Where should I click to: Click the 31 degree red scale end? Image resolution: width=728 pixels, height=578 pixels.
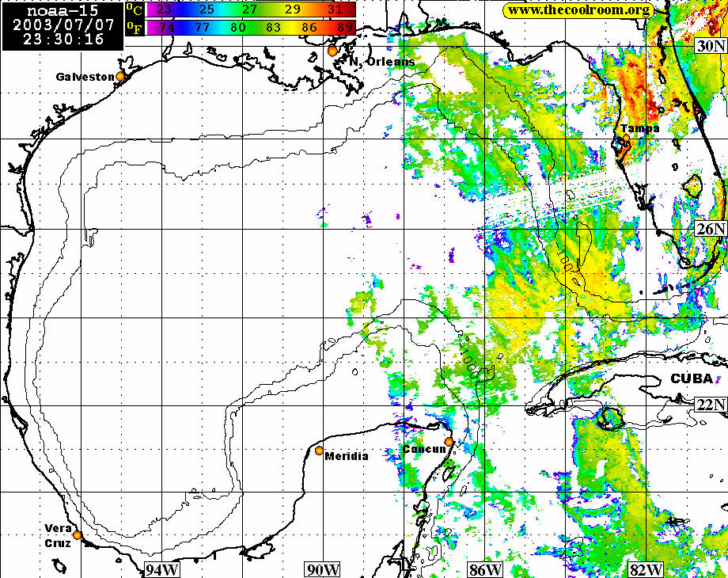coord(336,10)
